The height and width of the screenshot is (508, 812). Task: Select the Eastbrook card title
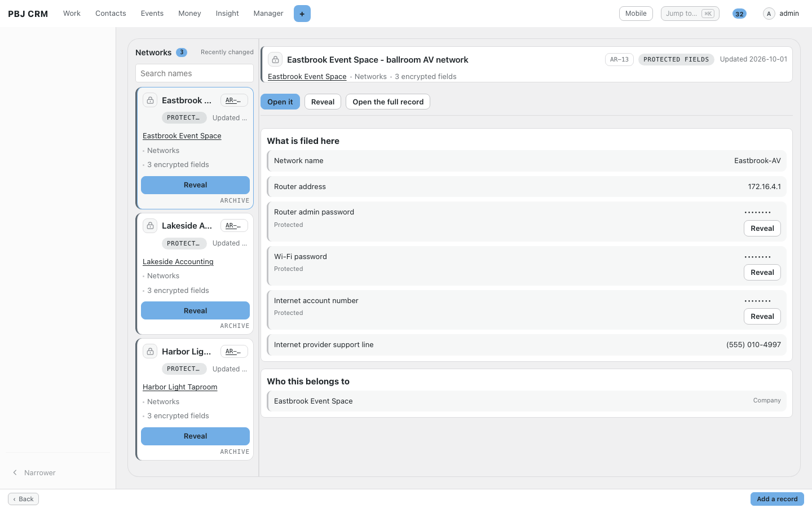tap(187, 100)
